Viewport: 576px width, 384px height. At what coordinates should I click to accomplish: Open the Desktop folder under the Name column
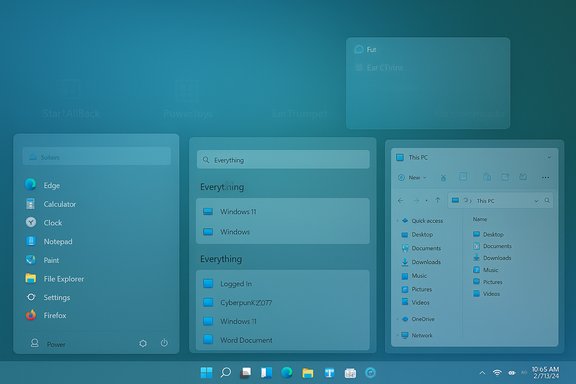click(488, 234)
